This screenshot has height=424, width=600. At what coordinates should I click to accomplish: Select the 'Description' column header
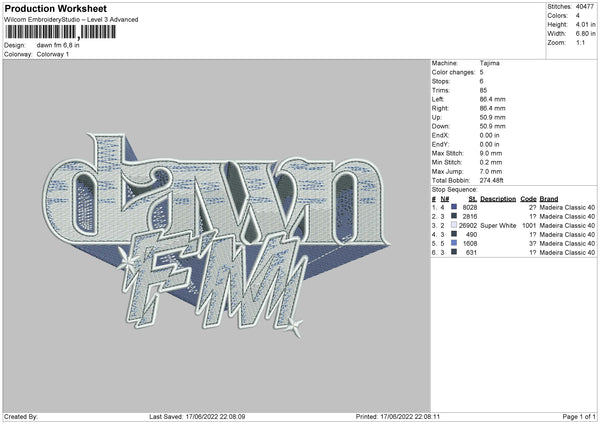coord(498,199)
